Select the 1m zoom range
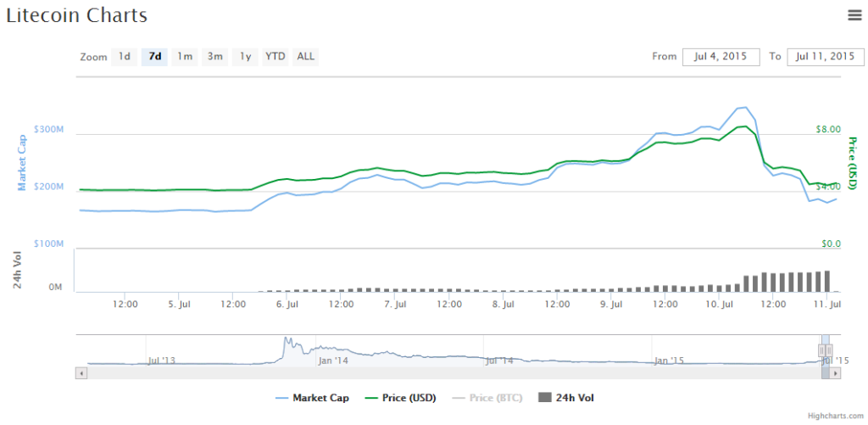The image size is (868, 425). [185, 57]
